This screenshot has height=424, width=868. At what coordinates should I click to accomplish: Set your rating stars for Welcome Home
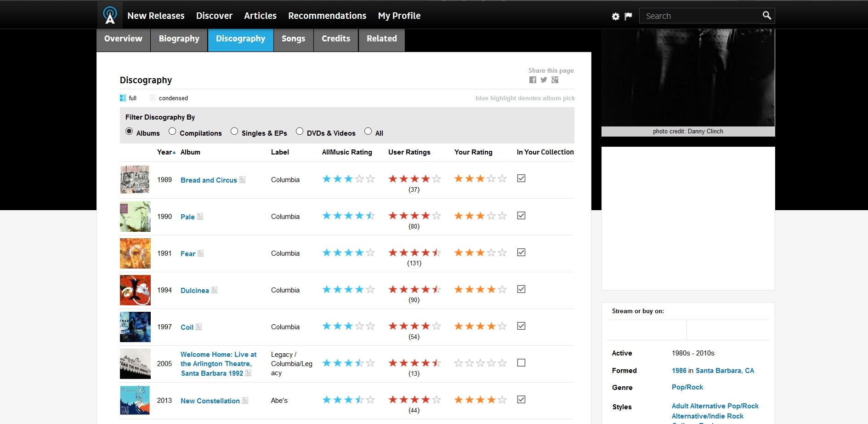[480, 363]
